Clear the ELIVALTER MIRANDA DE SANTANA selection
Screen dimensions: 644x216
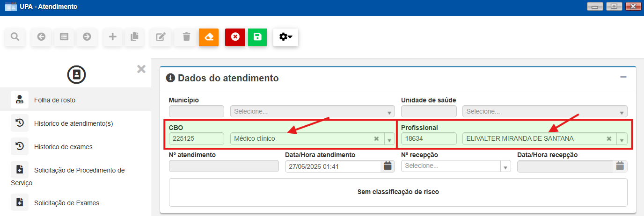coord(609,139)
